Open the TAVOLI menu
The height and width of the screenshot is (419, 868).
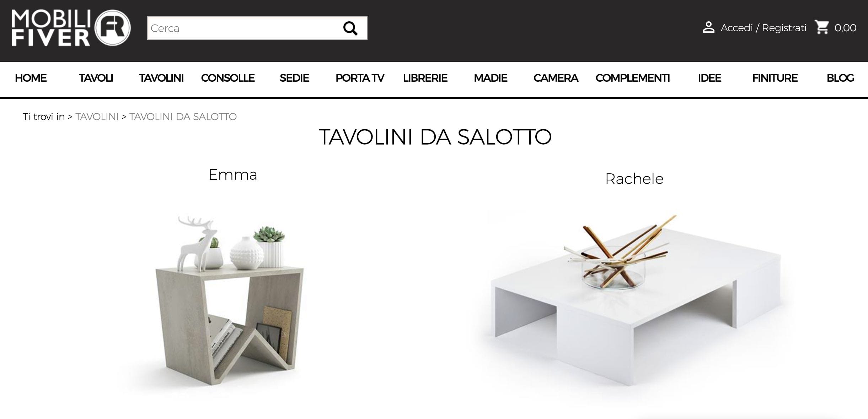(96, 78)
